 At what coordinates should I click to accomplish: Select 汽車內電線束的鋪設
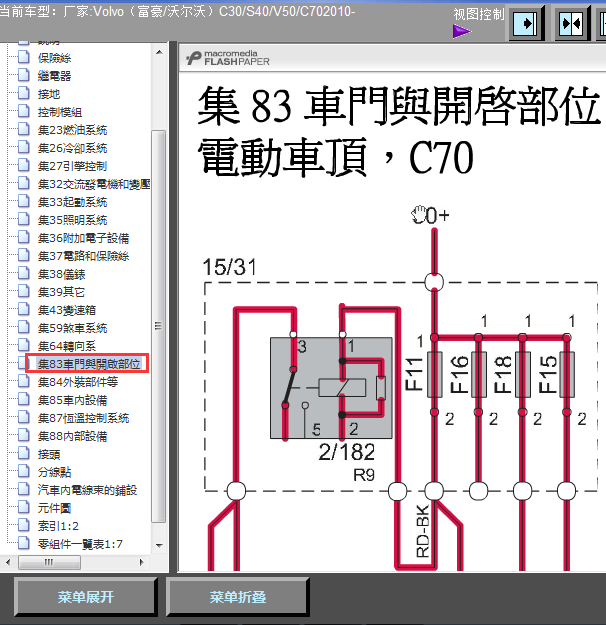click(x=88, y=490)
